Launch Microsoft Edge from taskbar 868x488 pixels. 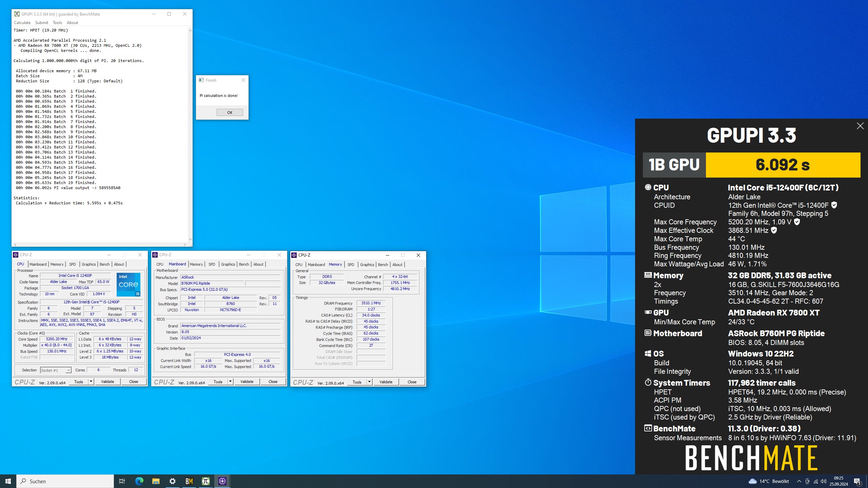[x=139, y=481]
